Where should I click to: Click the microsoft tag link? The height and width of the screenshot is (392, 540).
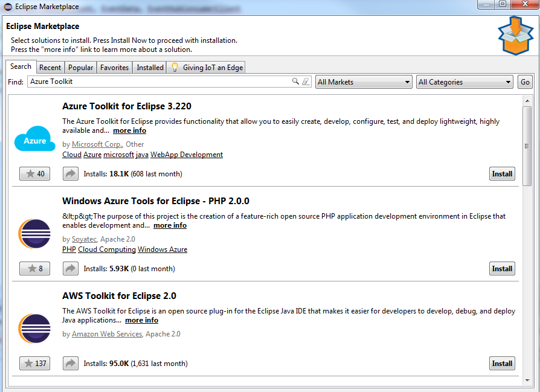118,155
